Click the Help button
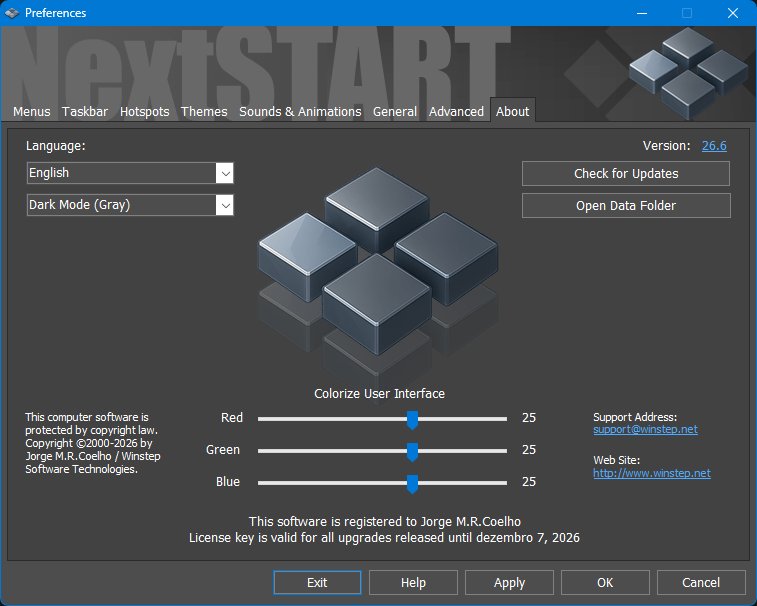757x606 pixels. pyautogui.click(x=413, y=582)
